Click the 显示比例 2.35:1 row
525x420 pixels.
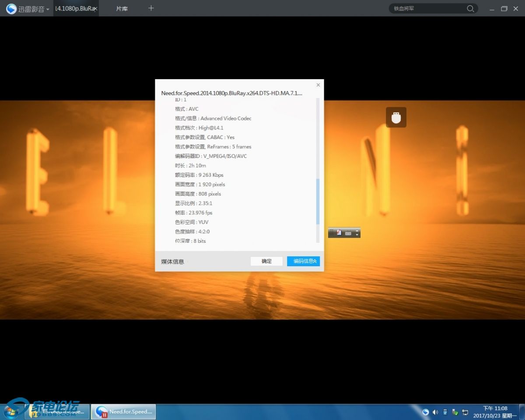[x=193, y=203]
